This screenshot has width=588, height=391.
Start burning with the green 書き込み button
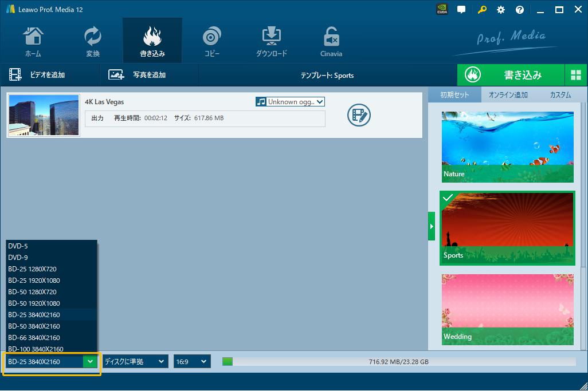click(x=511, y=75)
